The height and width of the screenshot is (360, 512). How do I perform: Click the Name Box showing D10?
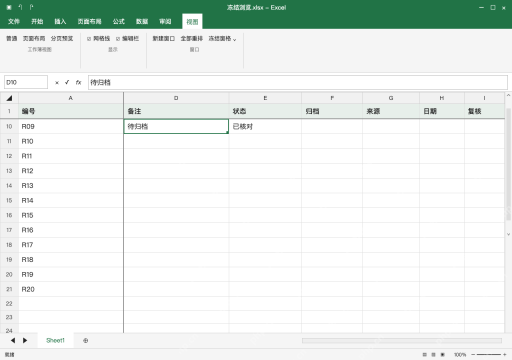[26, 82]
